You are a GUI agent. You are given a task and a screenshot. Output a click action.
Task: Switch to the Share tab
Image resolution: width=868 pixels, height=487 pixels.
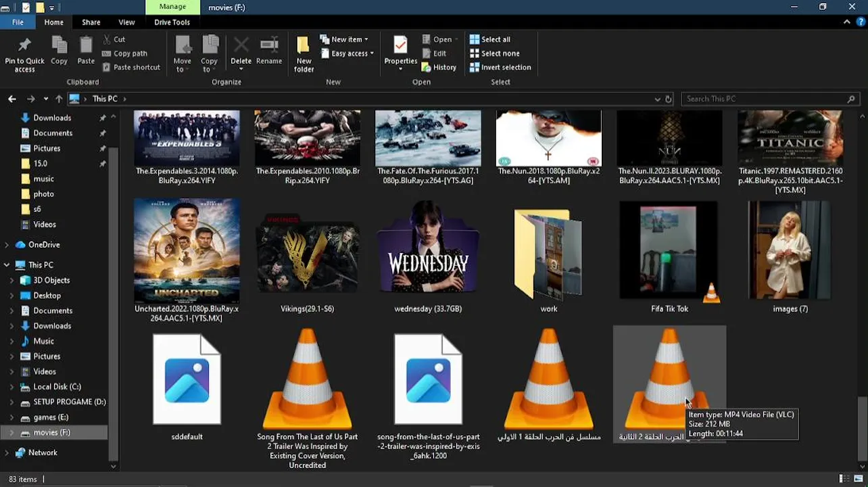(91, 22)
